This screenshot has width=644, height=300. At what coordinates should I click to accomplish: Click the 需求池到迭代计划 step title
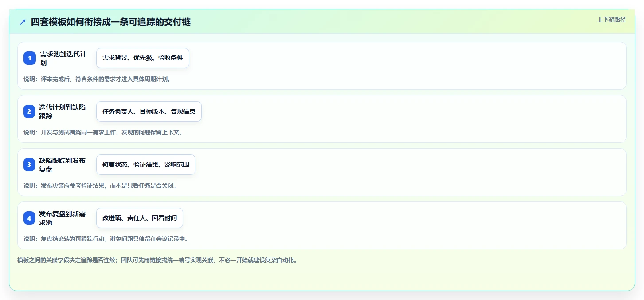[63, 58]
